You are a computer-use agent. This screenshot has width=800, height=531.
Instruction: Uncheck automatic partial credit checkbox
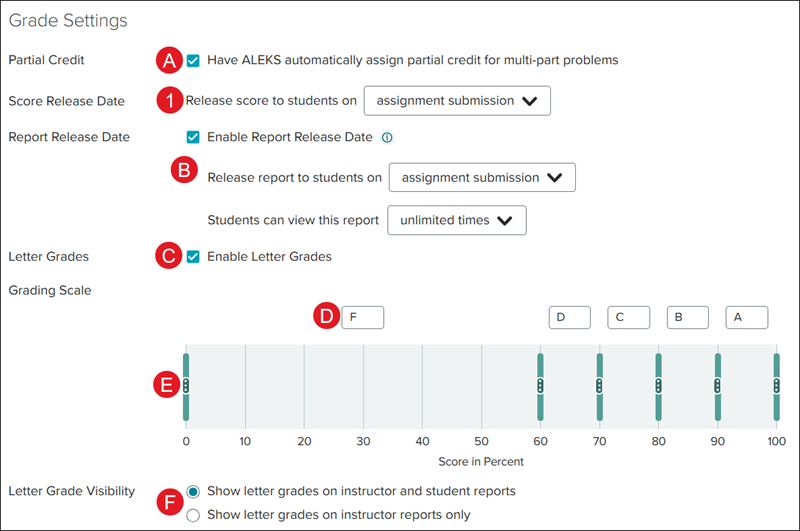pos(193,60)
